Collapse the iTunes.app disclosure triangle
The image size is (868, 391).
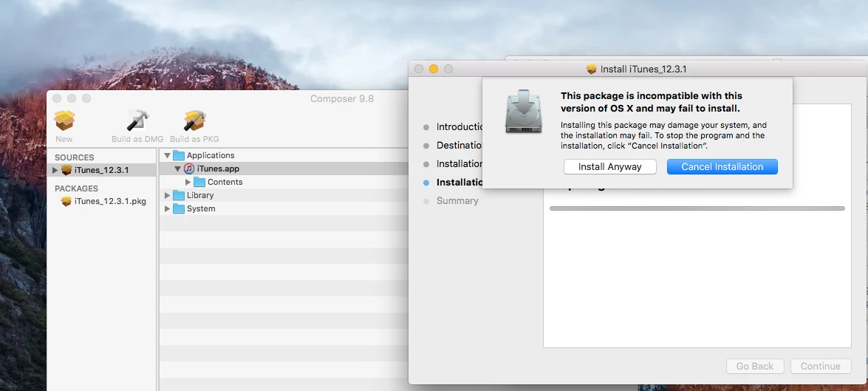pos(177,169)
